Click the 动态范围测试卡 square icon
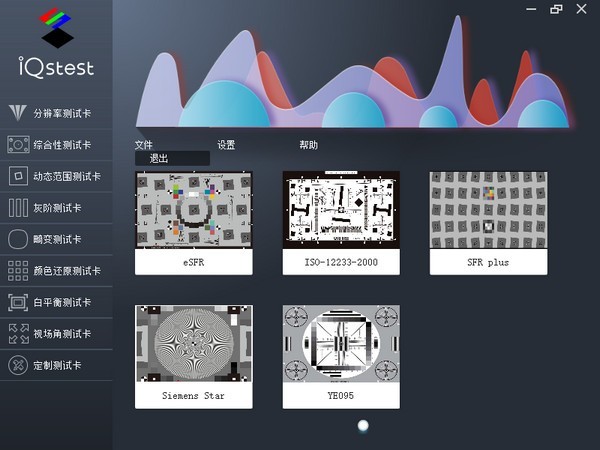 [x=18, y=176]
